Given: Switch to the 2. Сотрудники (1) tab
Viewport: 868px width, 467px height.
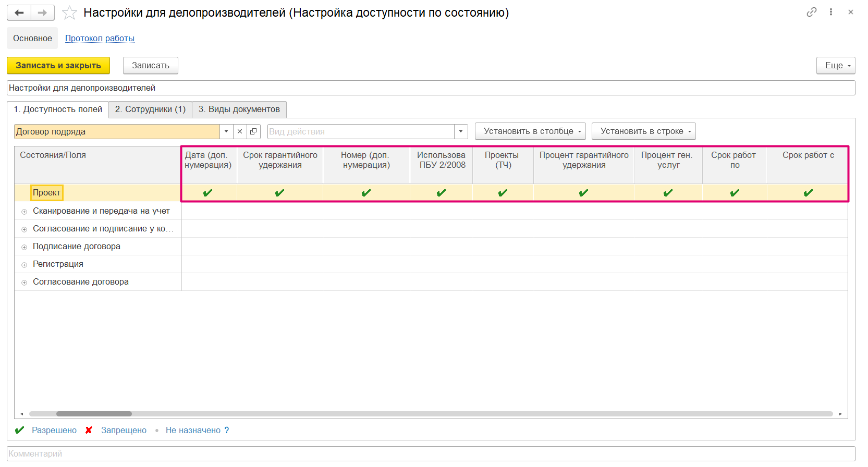Looking at the screenshot, I should coord(150,109).
